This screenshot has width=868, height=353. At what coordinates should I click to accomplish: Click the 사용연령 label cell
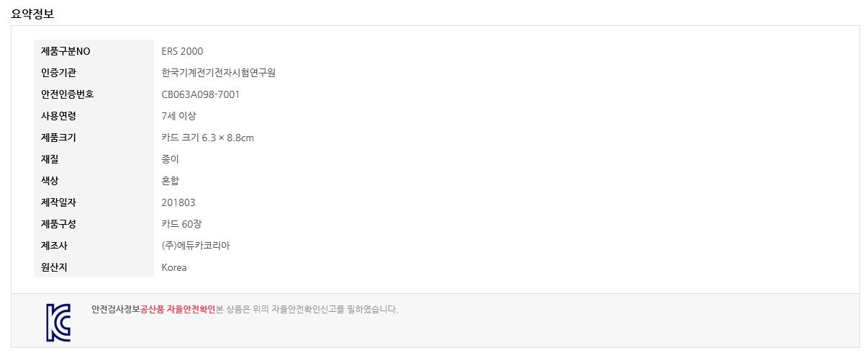coord(94,116)
